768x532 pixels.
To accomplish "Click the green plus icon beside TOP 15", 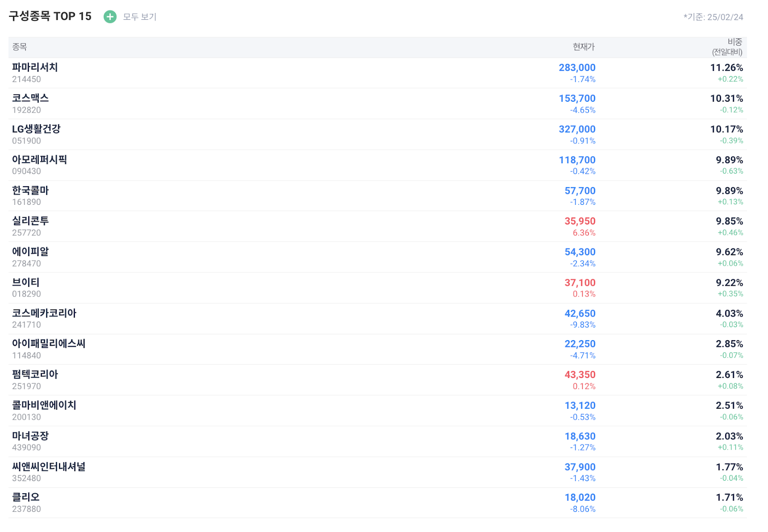I will tap(110, 17).
